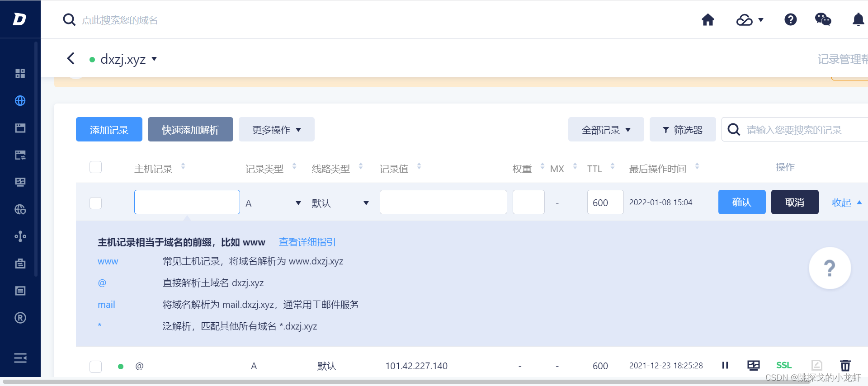Toggle the checkbox of the @ record row
Screen dimensions: 868x386
[96, 366]
